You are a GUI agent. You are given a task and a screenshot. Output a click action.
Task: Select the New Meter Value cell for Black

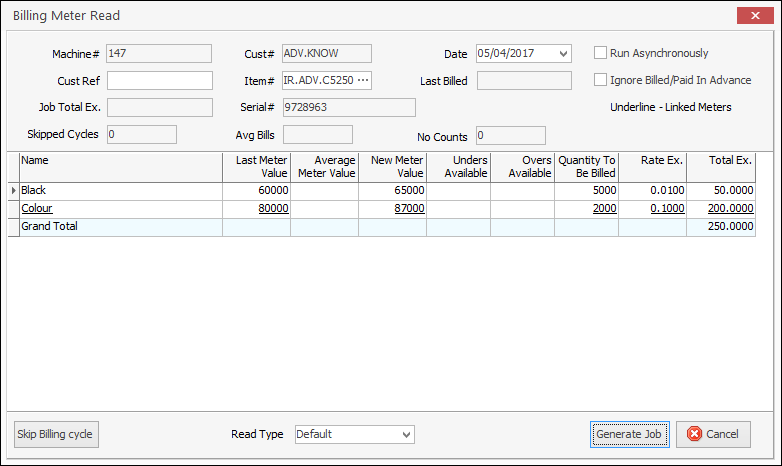tap(392, 190)
